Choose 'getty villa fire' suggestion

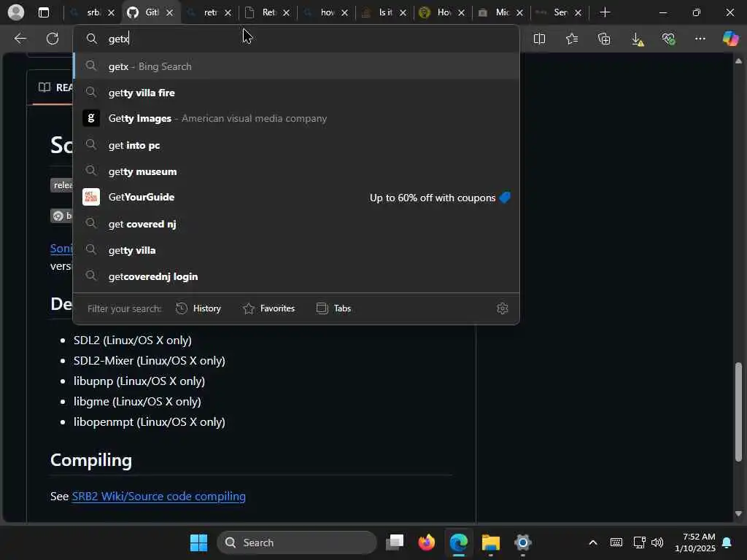(x=296, y=93)
